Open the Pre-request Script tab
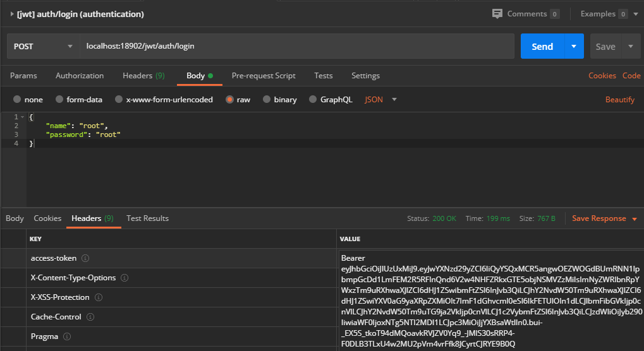 point(264,76)
